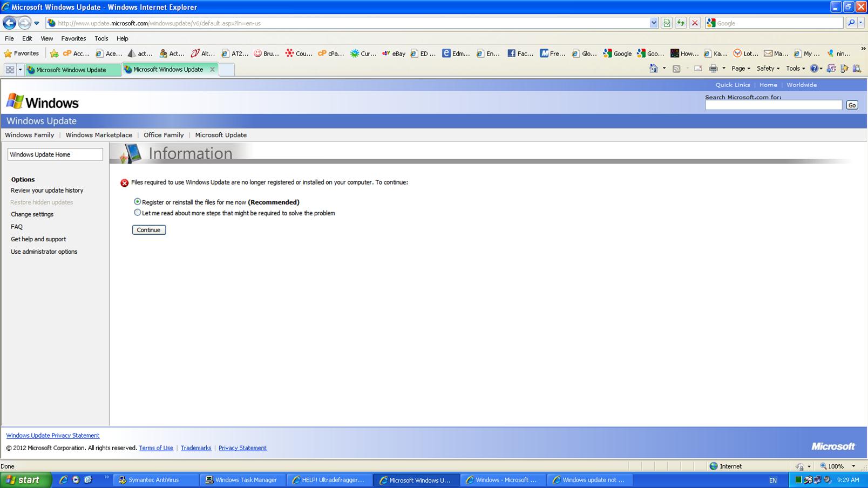Open the Home button dropdown arrow
This screenshot has width=868, height=488.
[664, 69]
